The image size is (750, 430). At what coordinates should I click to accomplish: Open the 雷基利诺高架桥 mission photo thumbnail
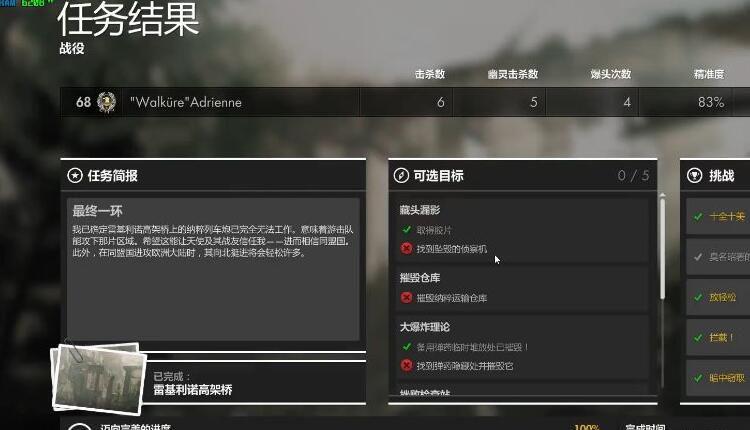(x=99, y=377)
